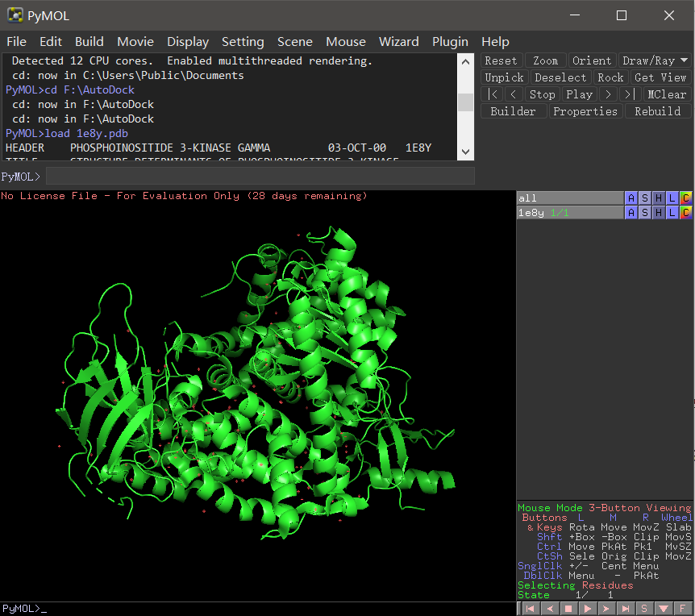Advance one frame in bottom playback bar
Image resolution: width=695 pixels, height=616 pixels.
tap(607, 609)
